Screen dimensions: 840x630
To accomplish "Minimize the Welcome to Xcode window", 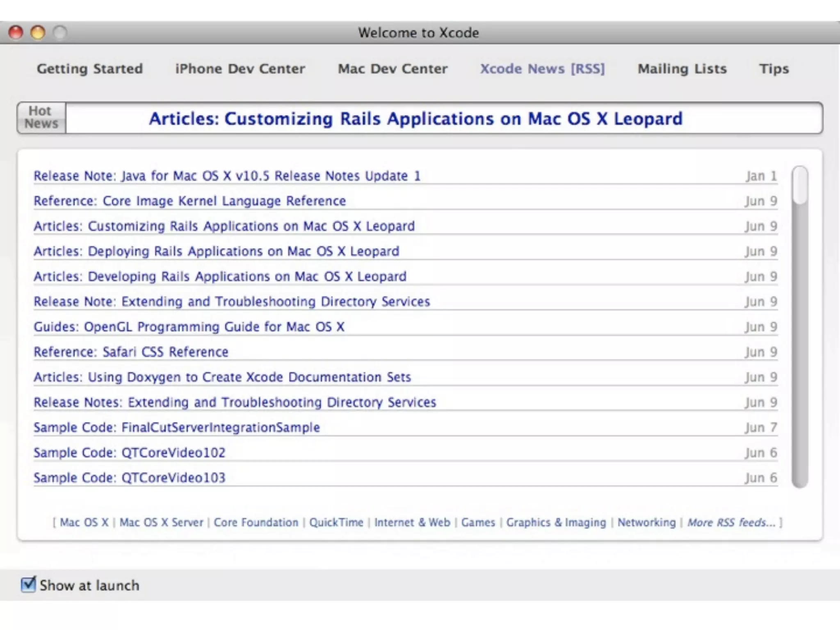I will point(38,32).
